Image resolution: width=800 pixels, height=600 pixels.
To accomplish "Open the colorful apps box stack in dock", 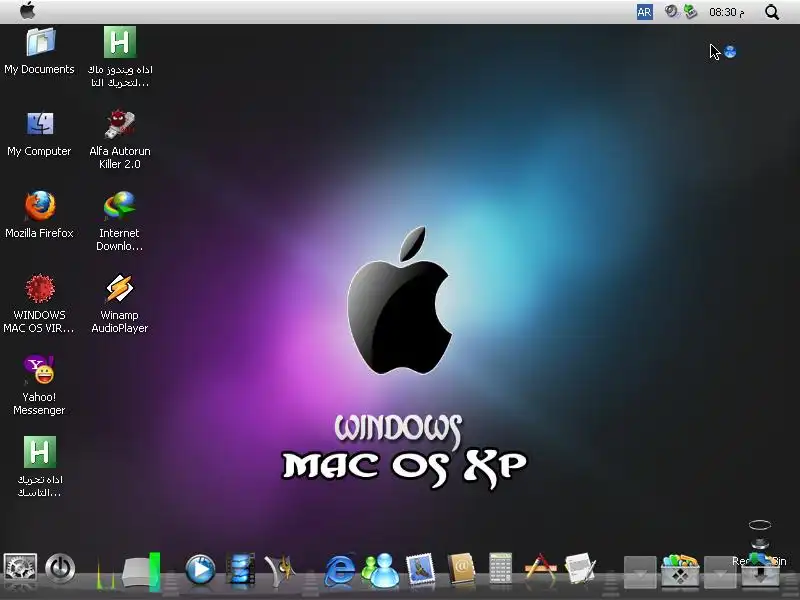I will coord(680,569).
